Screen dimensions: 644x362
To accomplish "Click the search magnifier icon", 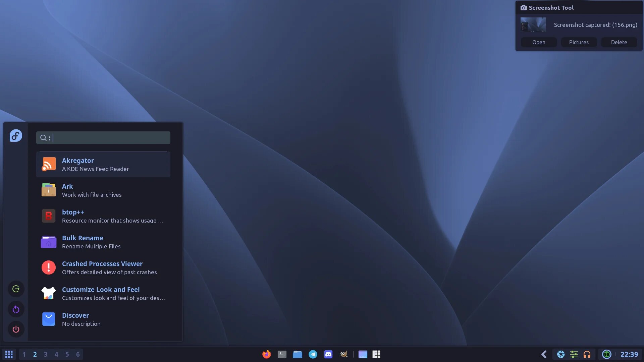I will point(43,138).
